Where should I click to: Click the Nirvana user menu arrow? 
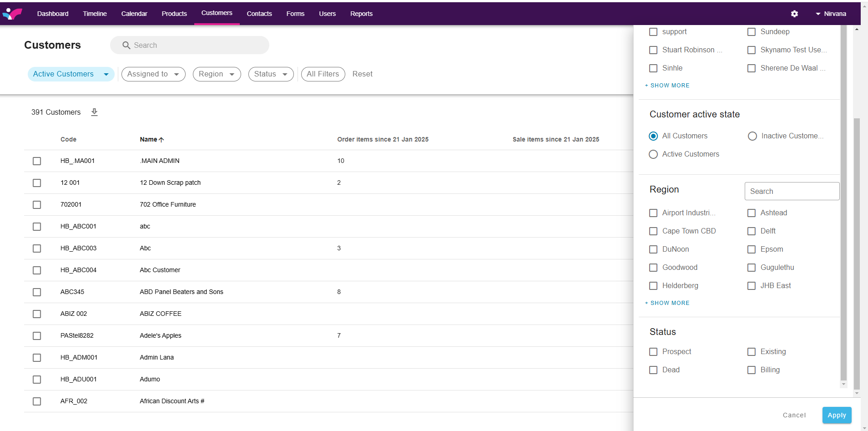pos(818,14)
